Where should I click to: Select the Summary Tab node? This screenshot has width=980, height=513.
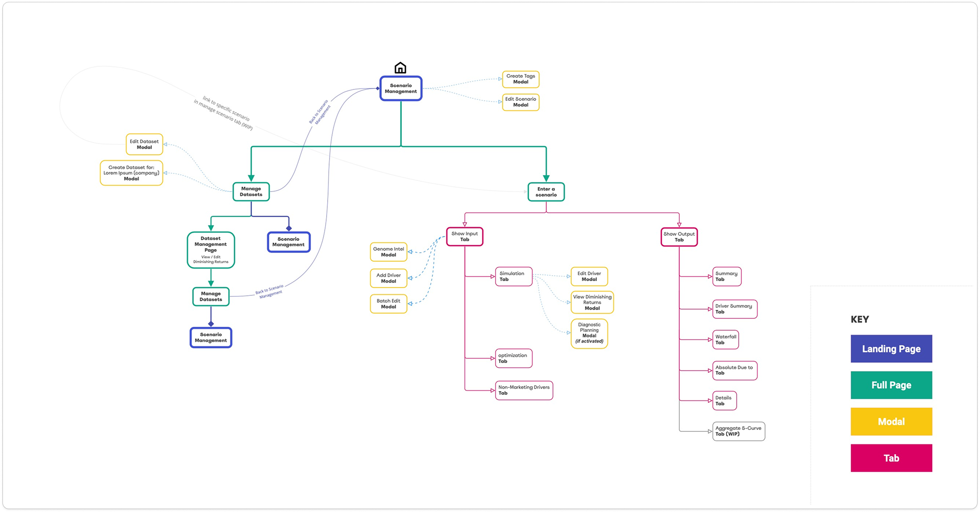coord(727,277)
